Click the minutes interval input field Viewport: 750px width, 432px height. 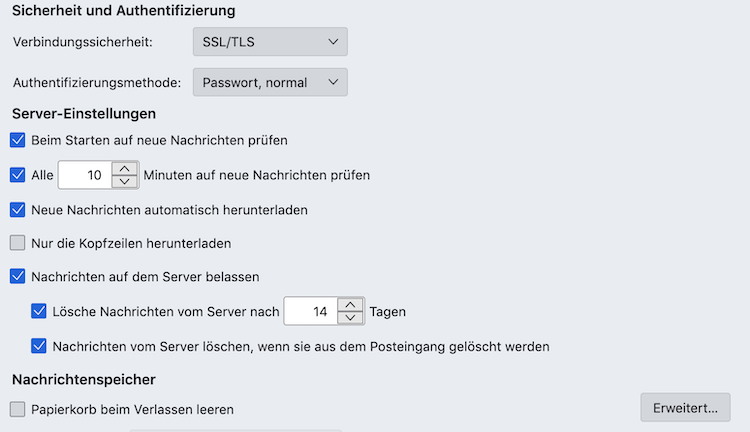point(84,175)
